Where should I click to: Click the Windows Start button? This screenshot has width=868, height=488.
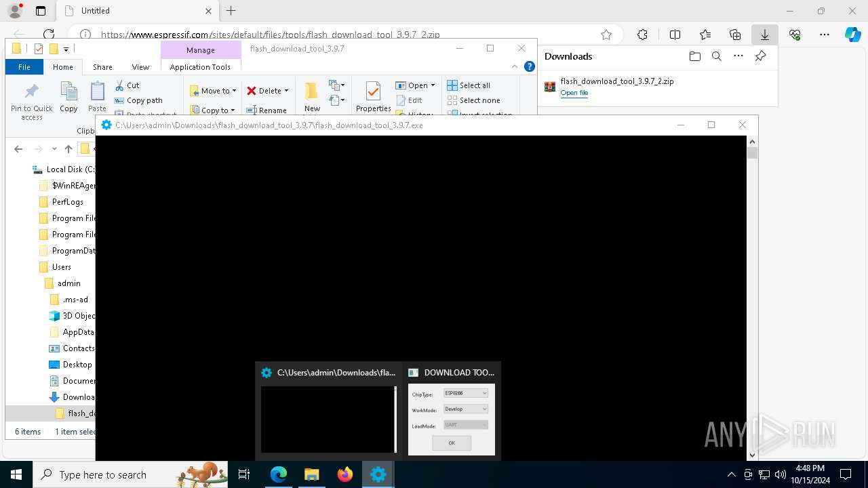click(x=16, y=475)
